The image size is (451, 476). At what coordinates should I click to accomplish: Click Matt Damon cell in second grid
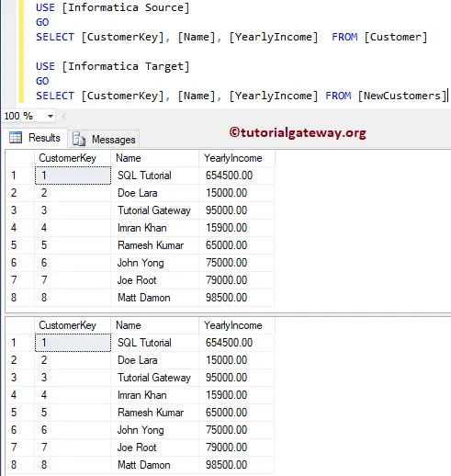pos(154,465)
